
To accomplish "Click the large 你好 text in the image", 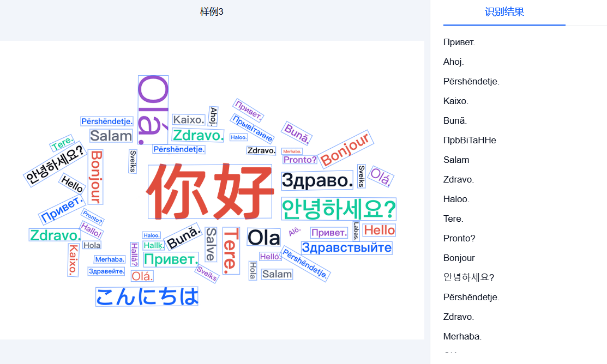I will tap(209, 190).
